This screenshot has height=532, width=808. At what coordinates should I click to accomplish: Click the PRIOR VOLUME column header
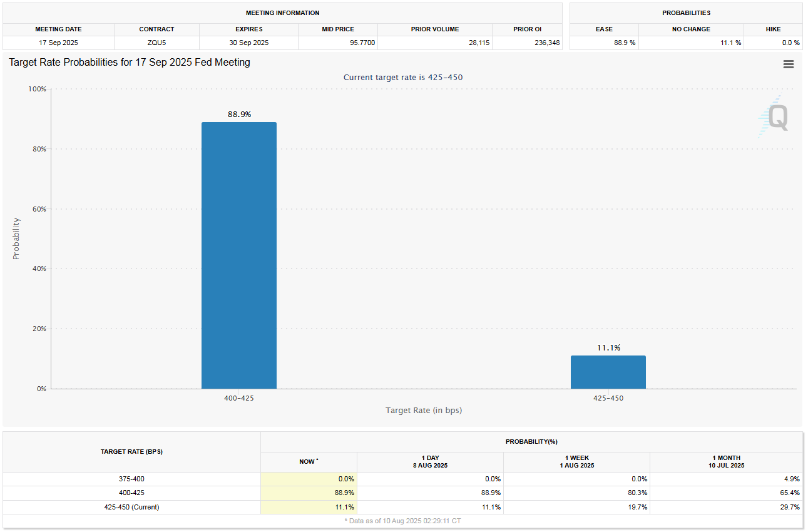point(434,29)
